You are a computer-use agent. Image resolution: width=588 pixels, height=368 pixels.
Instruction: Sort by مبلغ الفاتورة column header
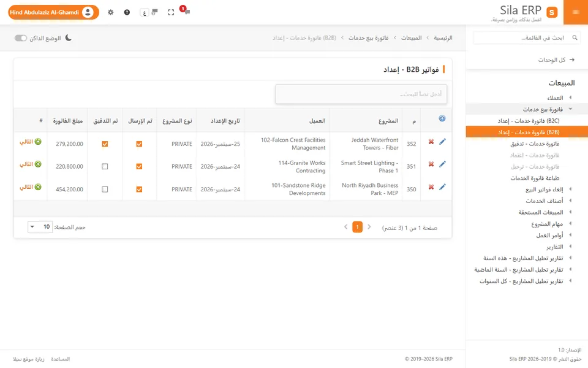click(x=67, y=121)
